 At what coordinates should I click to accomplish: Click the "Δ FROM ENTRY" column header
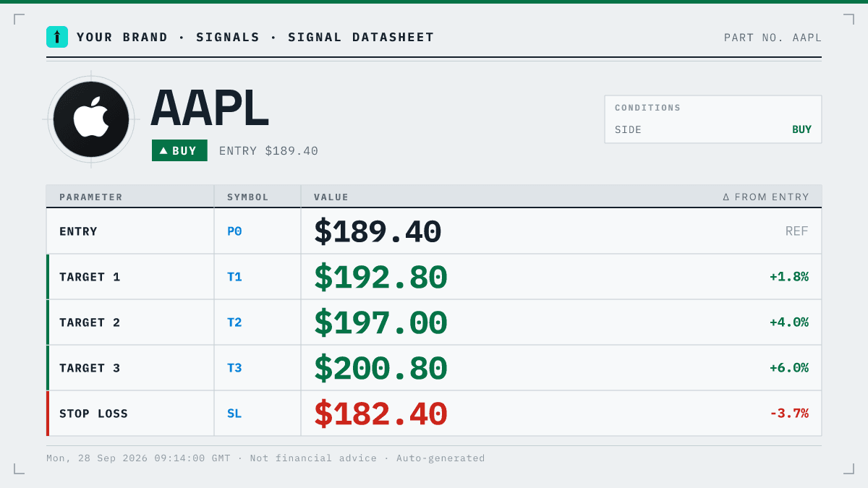coord(766,197)
